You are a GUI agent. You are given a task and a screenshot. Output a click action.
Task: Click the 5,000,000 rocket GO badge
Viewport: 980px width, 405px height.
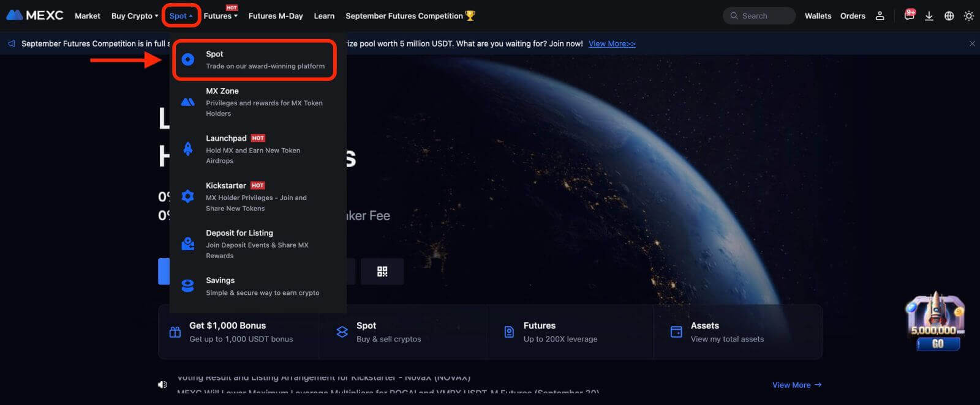click(937, 321)
